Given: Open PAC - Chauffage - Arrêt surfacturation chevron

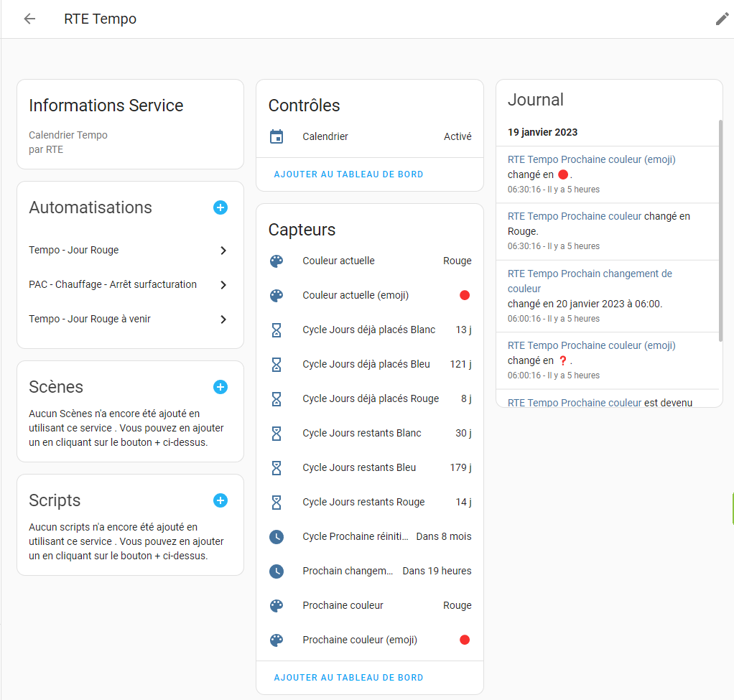Looking at the screenshot, I should pyautogui.click(x=223, y=284).
